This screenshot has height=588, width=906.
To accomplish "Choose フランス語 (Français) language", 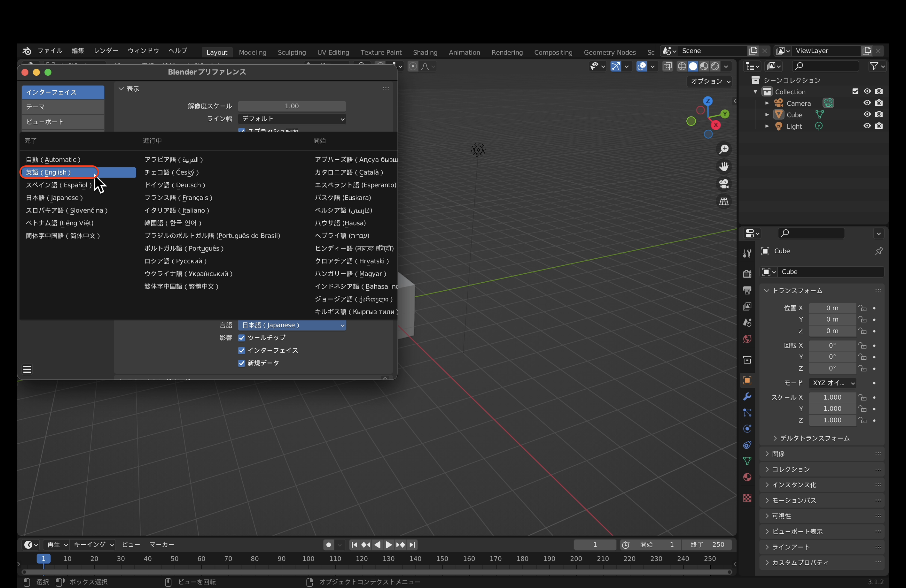I will (x=178, y=198).
